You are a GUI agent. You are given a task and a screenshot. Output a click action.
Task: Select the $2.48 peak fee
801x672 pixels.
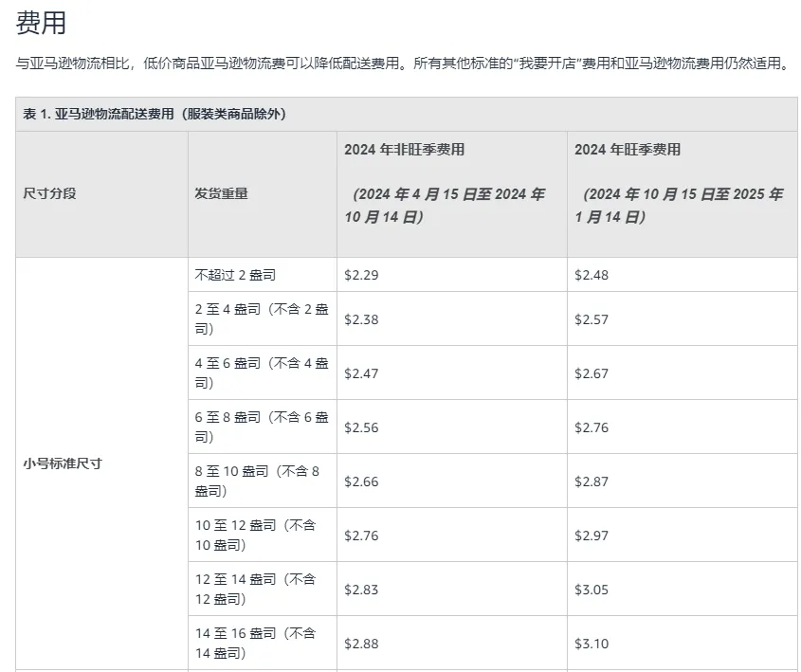point(592,275)
